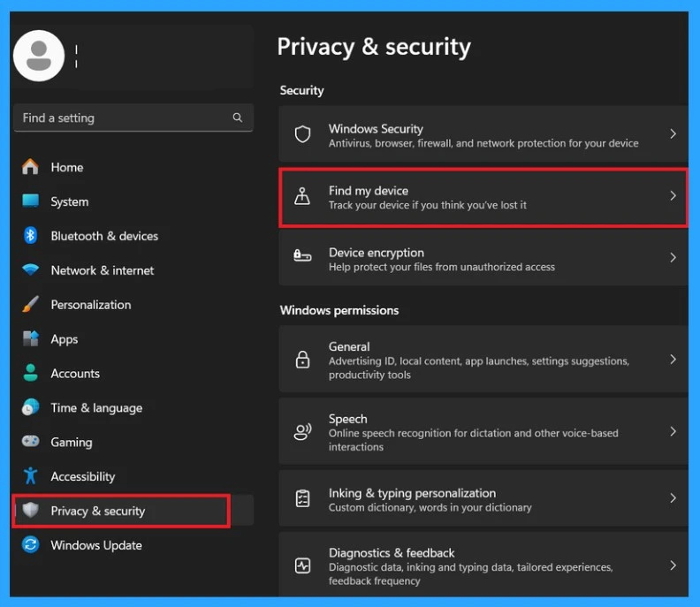Click the Diagnostics & feedback pulse icon
The height and width of the screenshot is (607, 700).
point(302,565)
